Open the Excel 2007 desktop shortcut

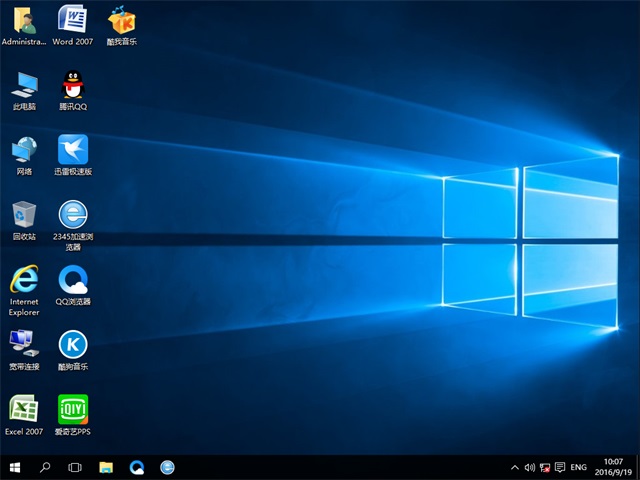click(x=24, y=410)
